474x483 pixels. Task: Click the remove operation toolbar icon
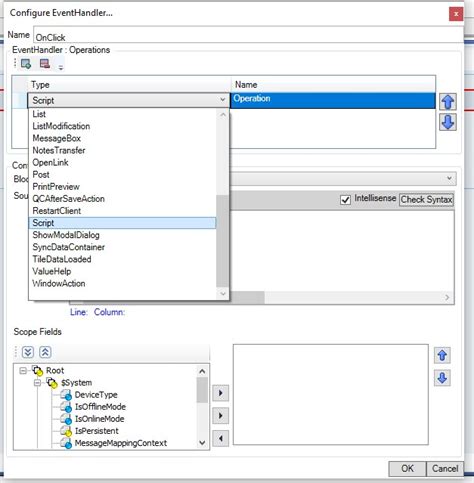[x=45, y=63]
